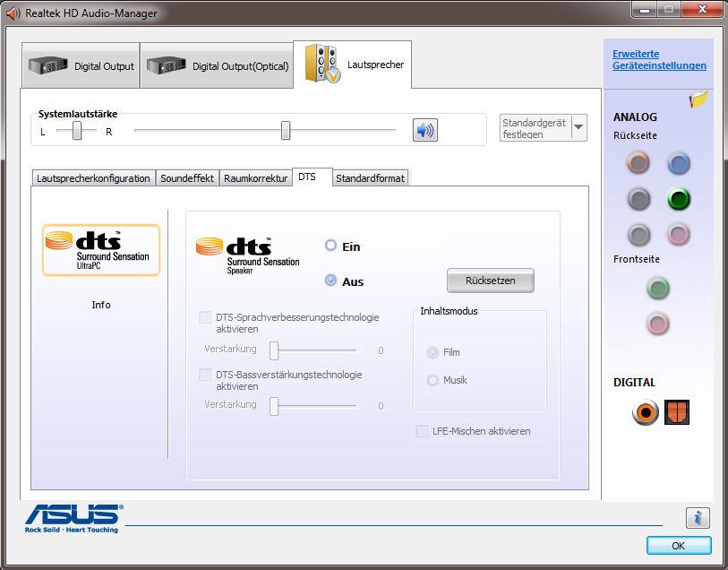Select the Aus radio button
The width and height of the screenshot is (728, 570).
tap(330, 281)
